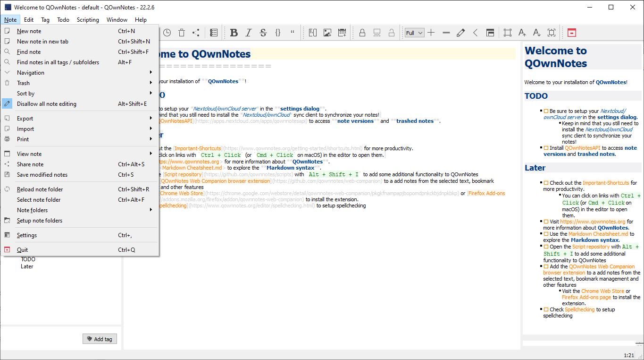Open Settings from the Note menu
This screenshot has width=644, height=360.
coord(80,235)
